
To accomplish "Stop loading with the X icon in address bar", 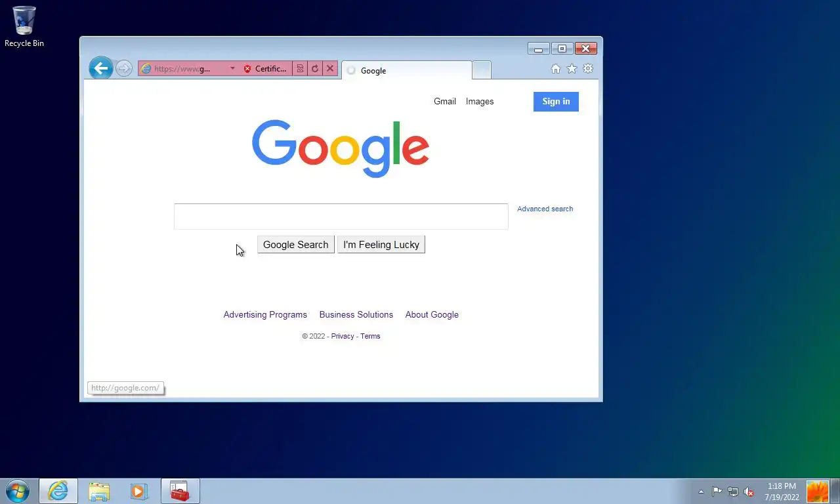I will (330, 68).
